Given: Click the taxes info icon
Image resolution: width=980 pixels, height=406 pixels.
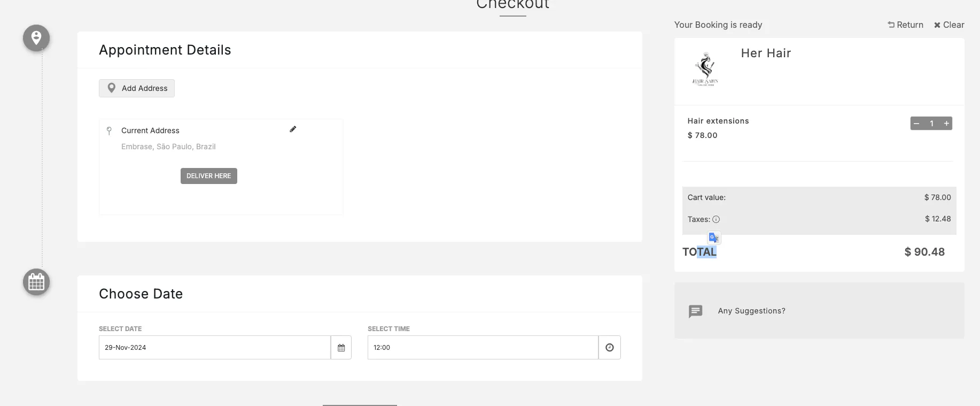Looking at the screenshot, I should click(x=716, y=219).
